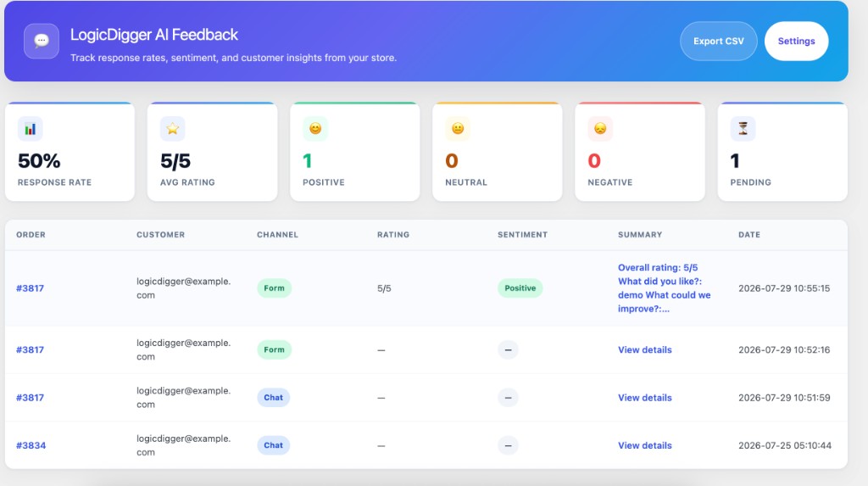Click the RATING column header
This screenshot has width=868, height=486.
[393, 234]
